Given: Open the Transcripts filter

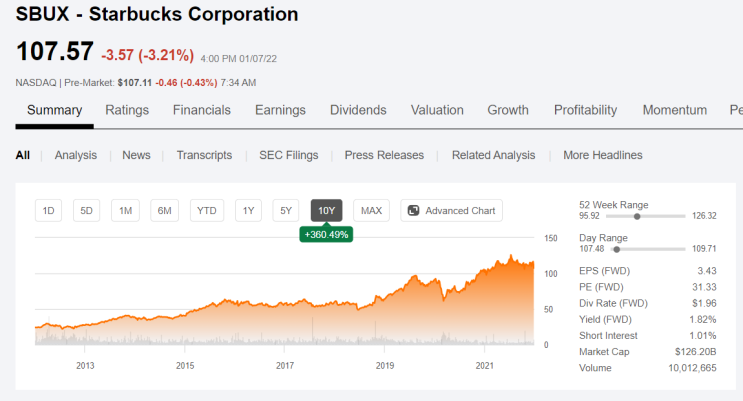Looking at the screenshot, I should tap(204, 155).
